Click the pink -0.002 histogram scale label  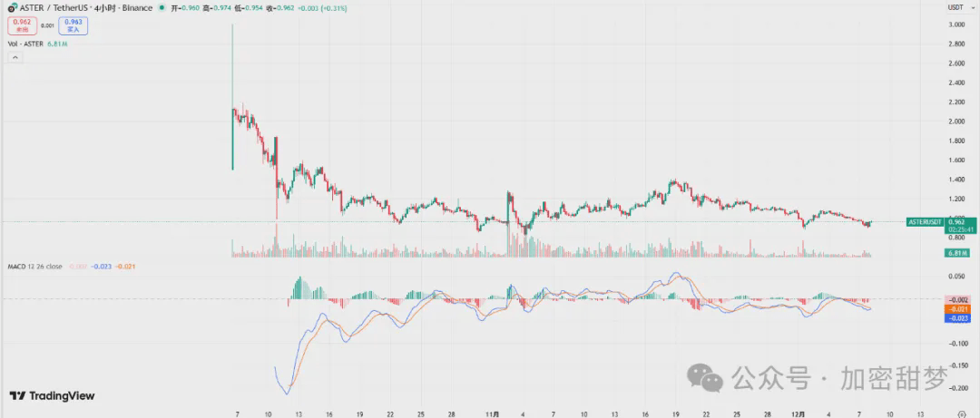956,300
